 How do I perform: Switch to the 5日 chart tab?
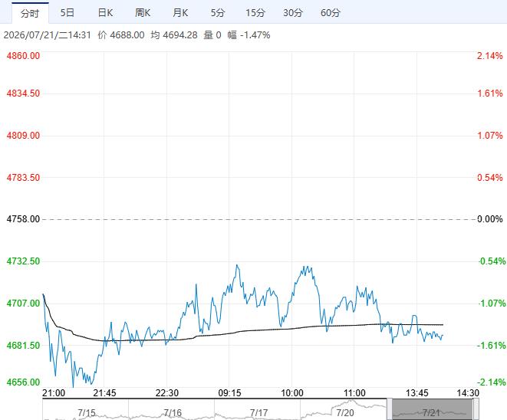(67, 13)
